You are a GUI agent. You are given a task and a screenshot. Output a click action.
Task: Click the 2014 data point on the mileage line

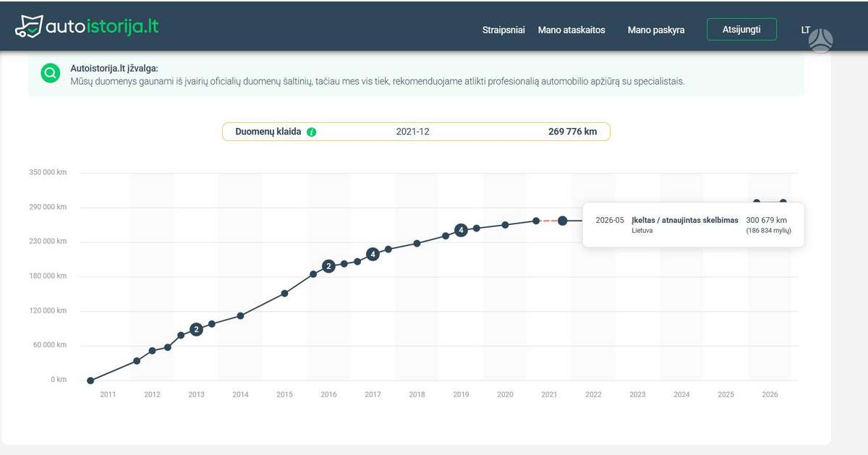[x=240, y=315]
